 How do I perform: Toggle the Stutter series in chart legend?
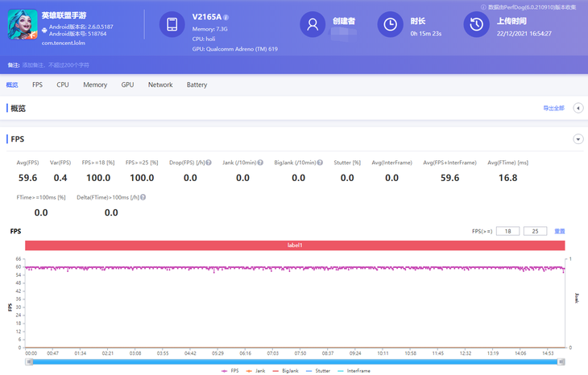click(318, 371)
